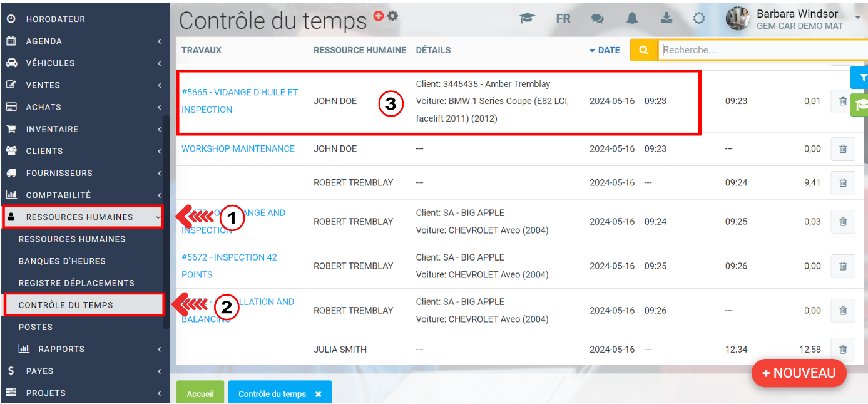
Task: Sort the table by Date column
Action: point(605,50)
